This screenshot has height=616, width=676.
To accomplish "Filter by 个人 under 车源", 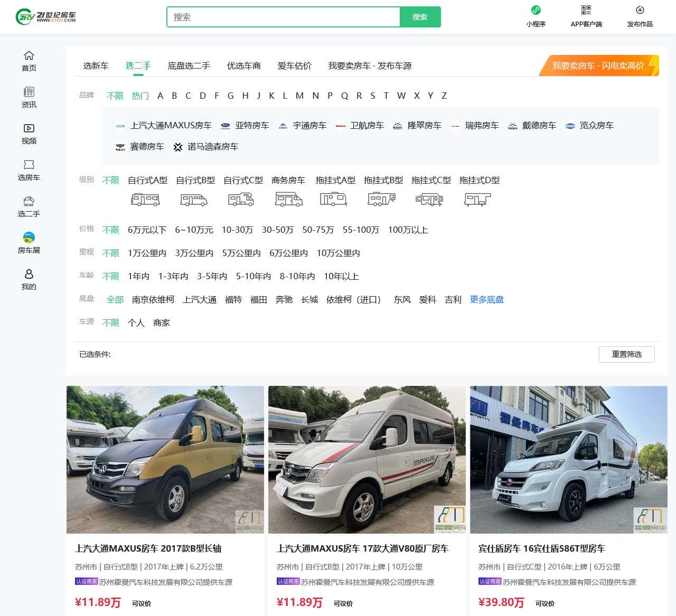I will click(x=137, y=323).
